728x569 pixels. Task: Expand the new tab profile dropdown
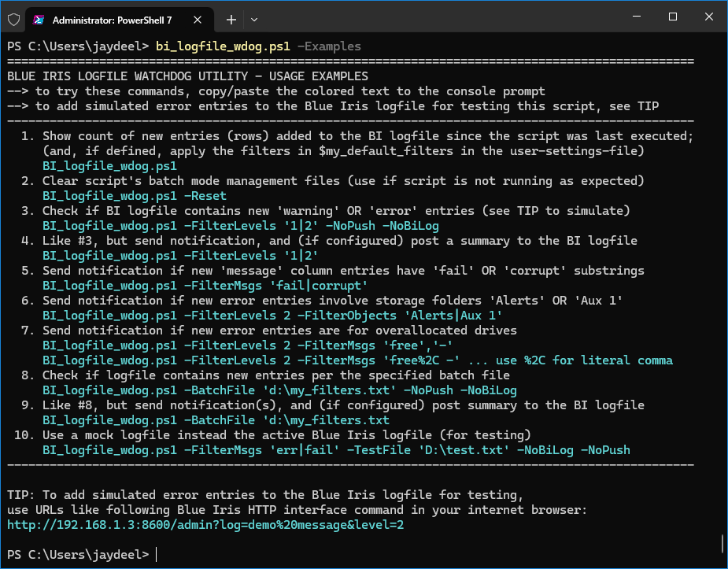254,20
